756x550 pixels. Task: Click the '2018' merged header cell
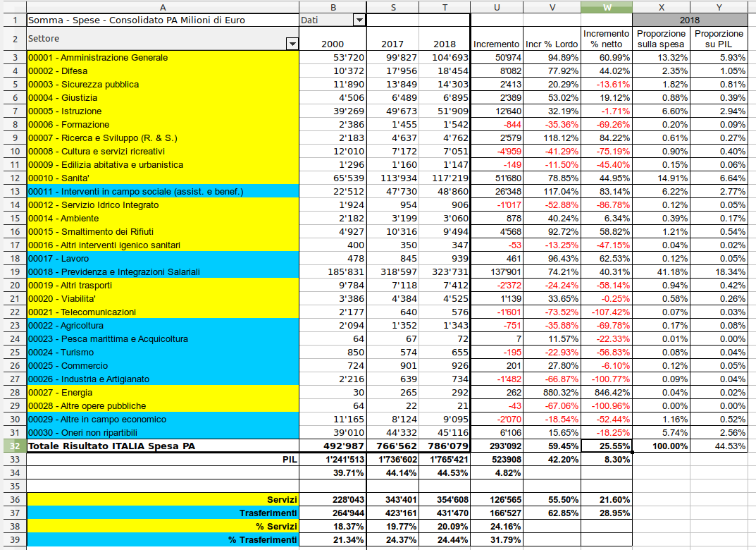click(690, 20)
